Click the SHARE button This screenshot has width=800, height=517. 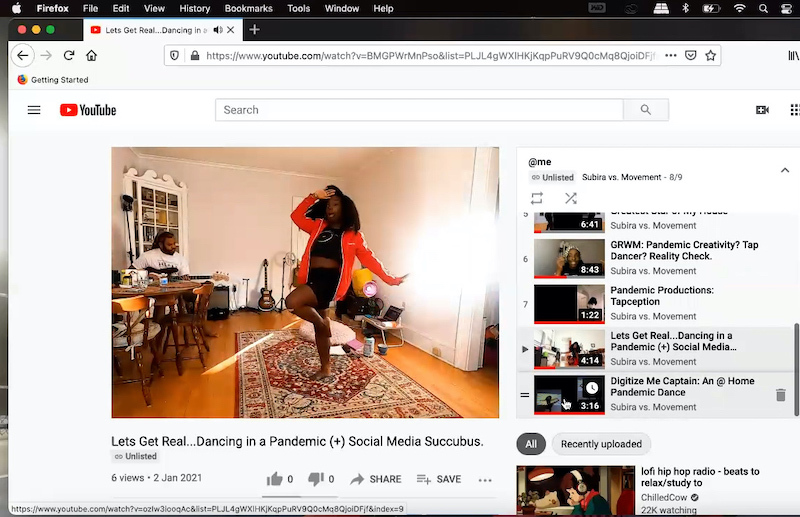[x=376, y=479]
